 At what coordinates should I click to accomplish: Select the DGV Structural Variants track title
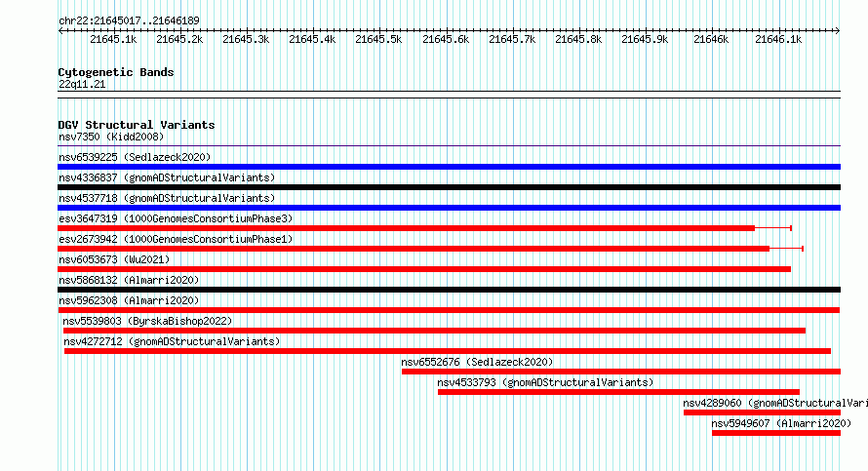[x=137, y=125]
